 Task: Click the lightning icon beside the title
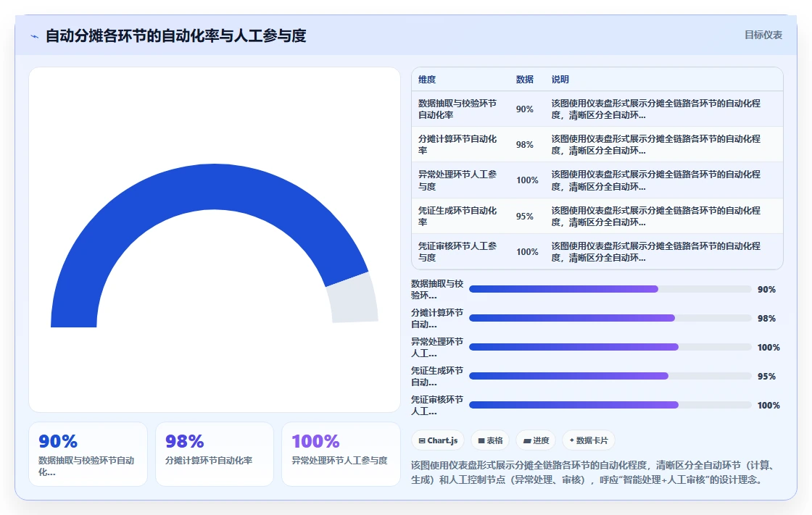click(35, 36)
